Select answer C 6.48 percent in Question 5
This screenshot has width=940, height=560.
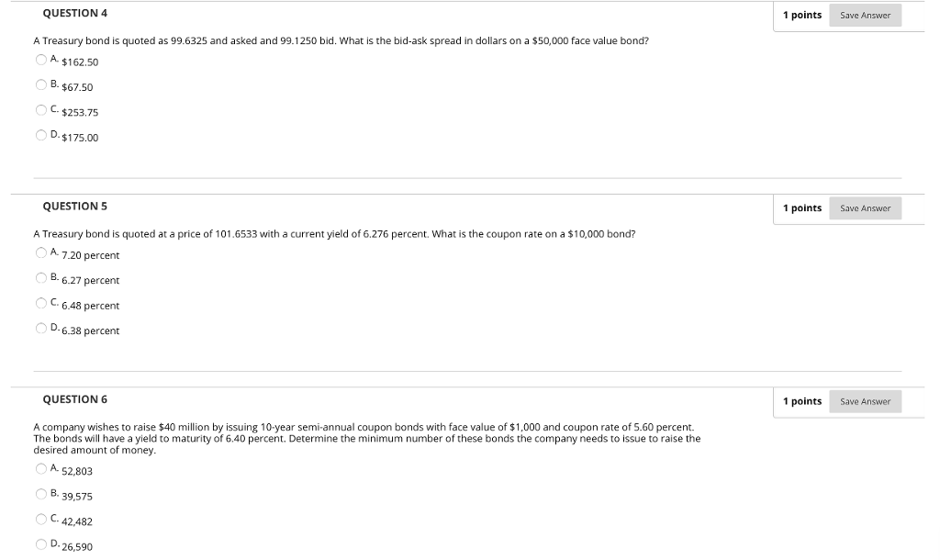40,302
